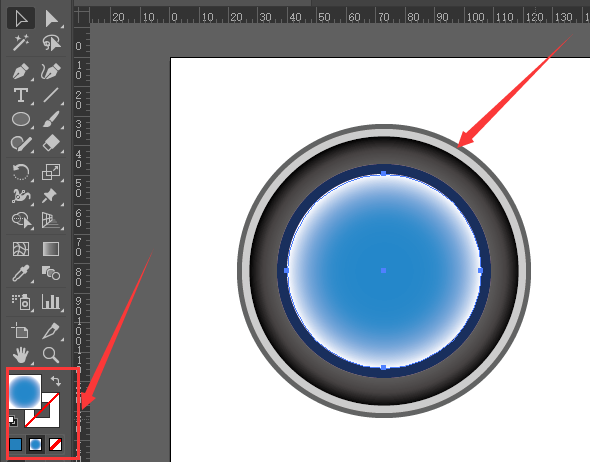
Task: Set paint mode to None
Action: (55, 444)
